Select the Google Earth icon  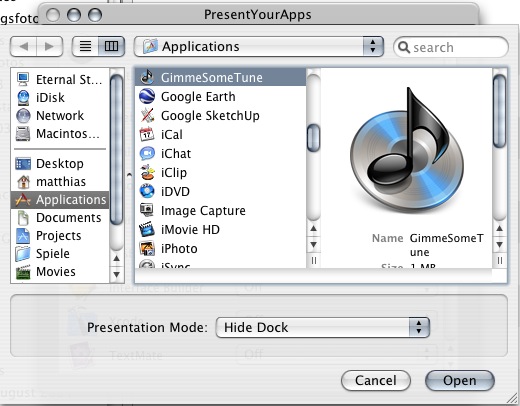[147, 96]
